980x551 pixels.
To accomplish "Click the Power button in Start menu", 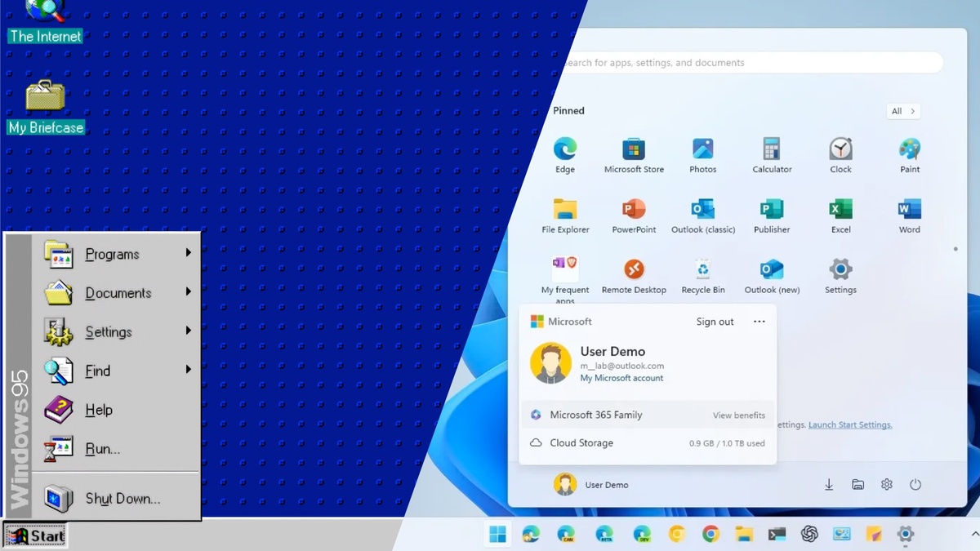I will pos(915,484).
